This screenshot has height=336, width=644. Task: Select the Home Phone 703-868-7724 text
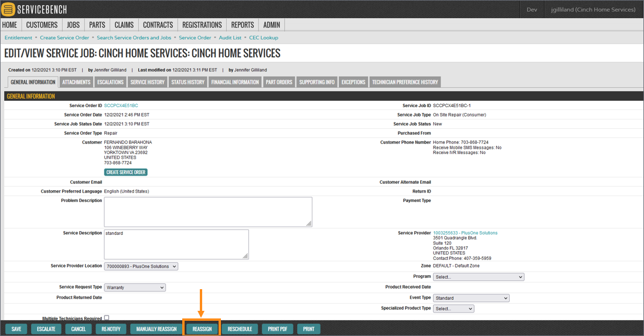(461, 142)
